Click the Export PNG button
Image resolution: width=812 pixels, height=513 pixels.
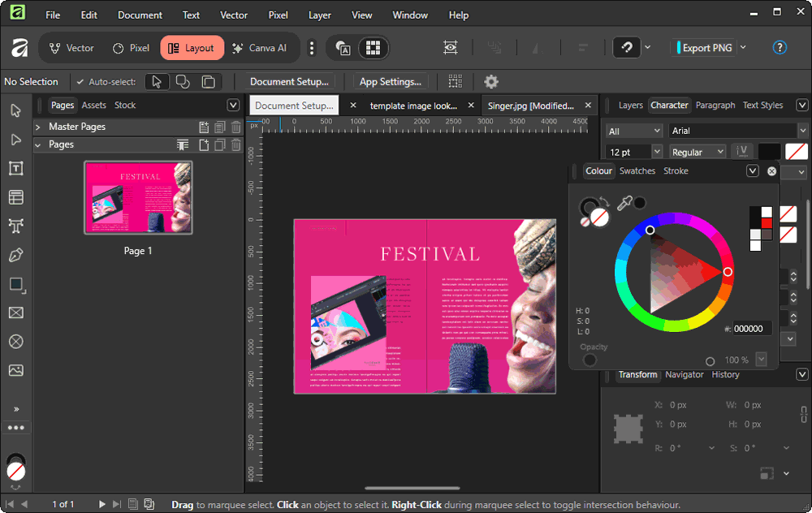pyautogui.click(x=706, y=48)
